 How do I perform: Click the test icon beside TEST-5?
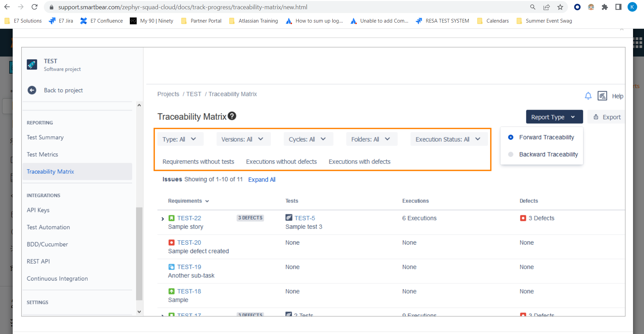(288, 218)
